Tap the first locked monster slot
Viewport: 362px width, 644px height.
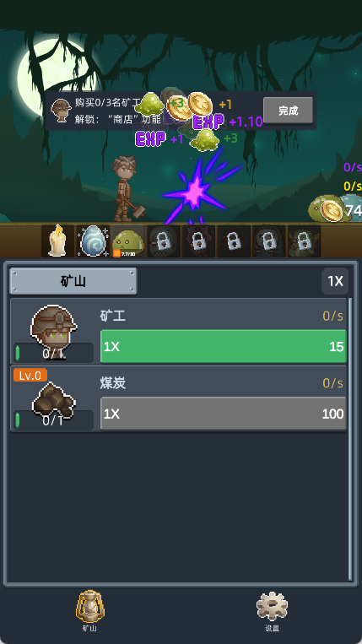pyautogui.click(x=163, y=241)
